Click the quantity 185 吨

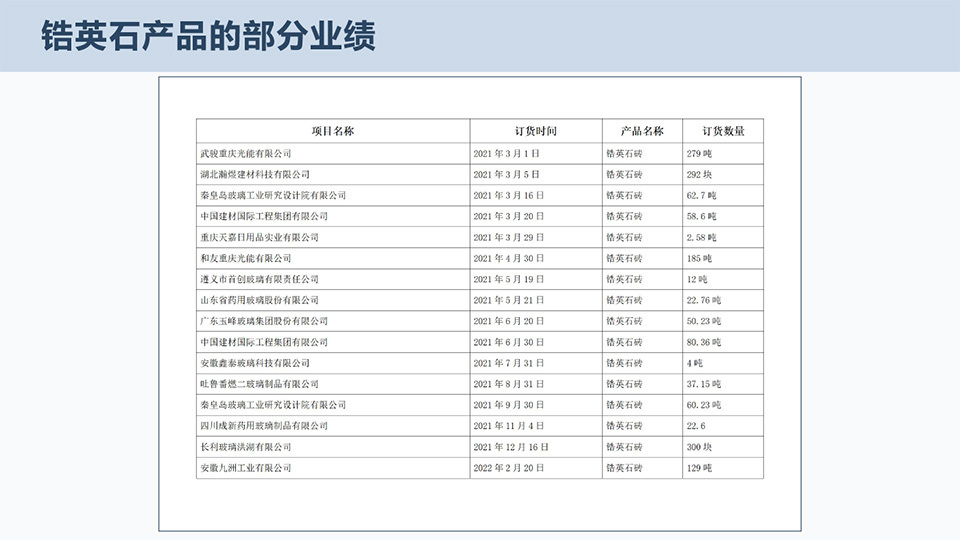tap(699, 258)
